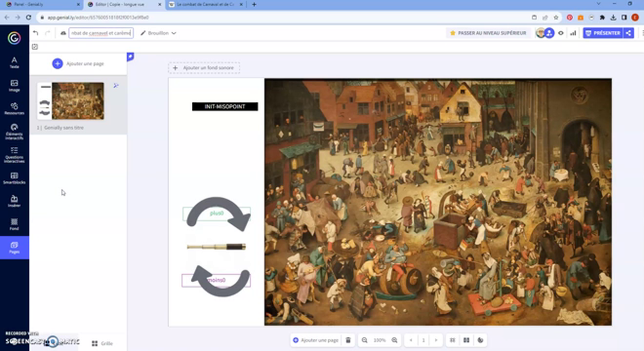644x351 pixels.
Task: Select Éléments interactifs sidebar icon
Action: point(14,132)
